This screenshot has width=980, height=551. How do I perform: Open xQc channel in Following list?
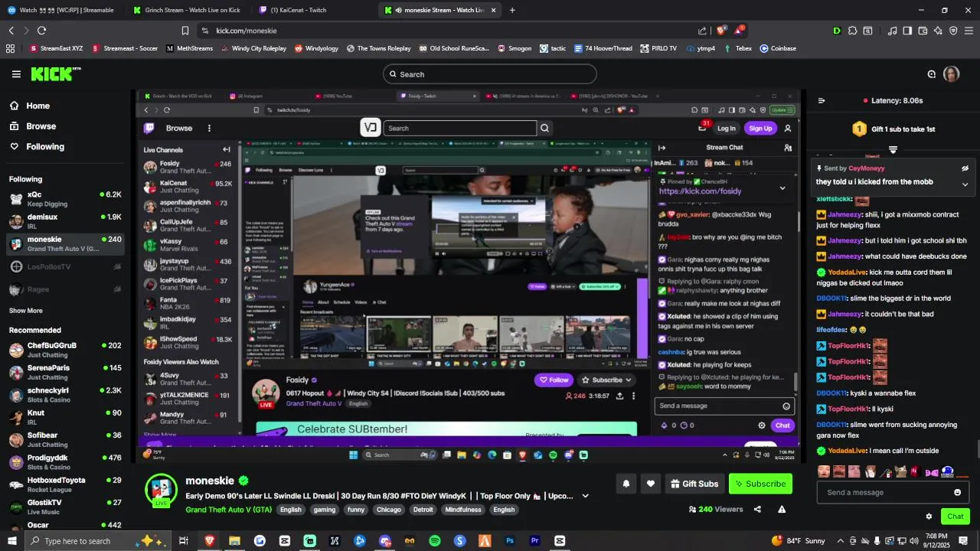(64, 199)
